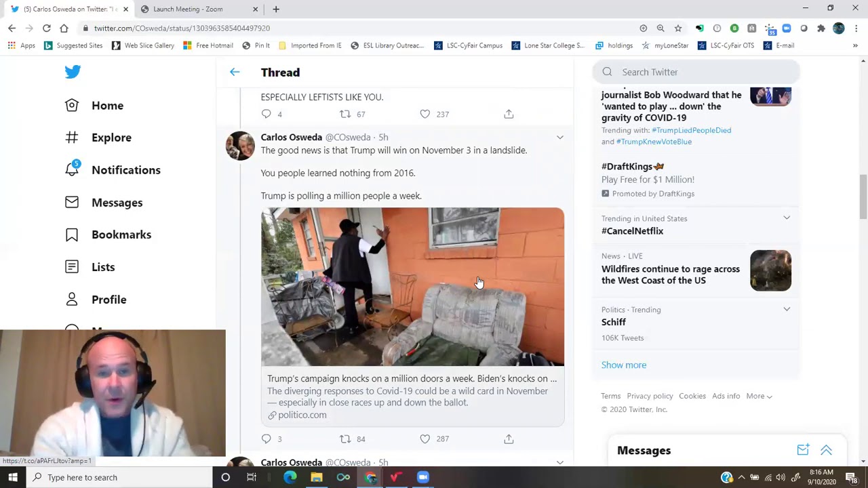Open the Ads info footer link
The height and width of the screenshot is (488, 868).
tap(726, 396)
